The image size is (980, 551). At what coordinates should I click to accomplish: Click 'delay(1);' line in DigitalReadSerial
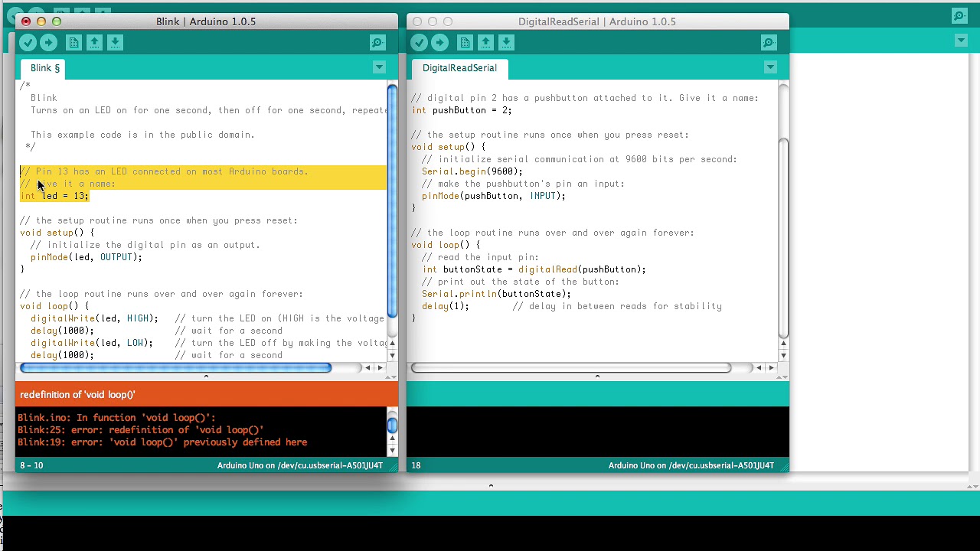[x=446, y=306]
